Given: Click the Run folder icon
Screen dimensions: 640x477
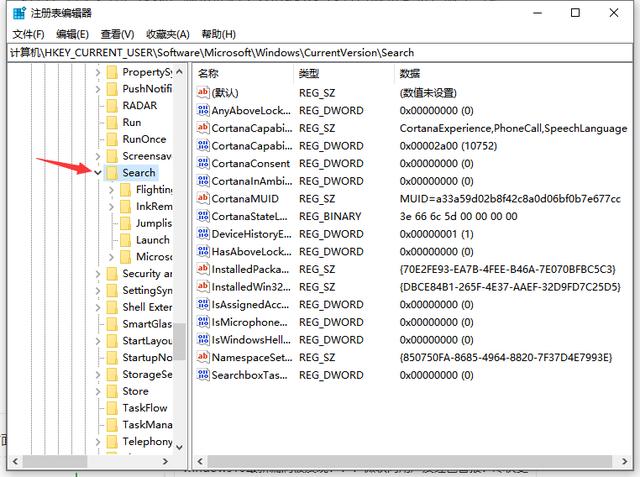Looking at the screenshot, I should (112, 122).
